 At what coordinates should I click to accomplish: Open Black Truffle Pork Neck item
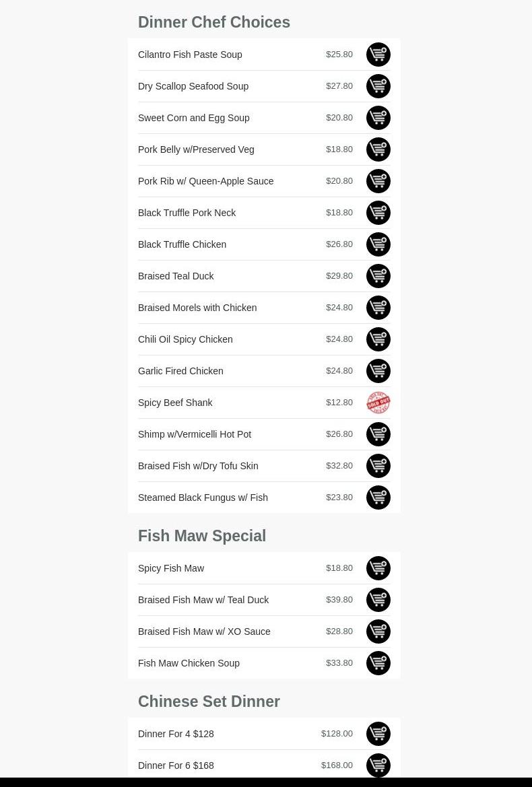pos(187,213)
